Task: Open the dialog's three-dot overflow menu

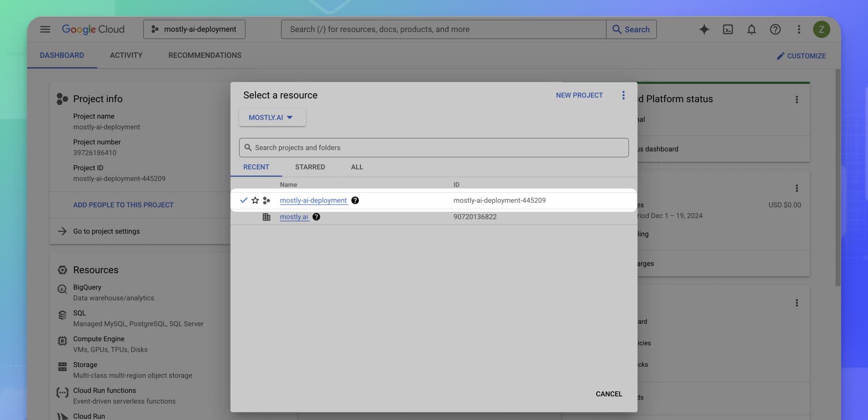Action: (623, 95)
